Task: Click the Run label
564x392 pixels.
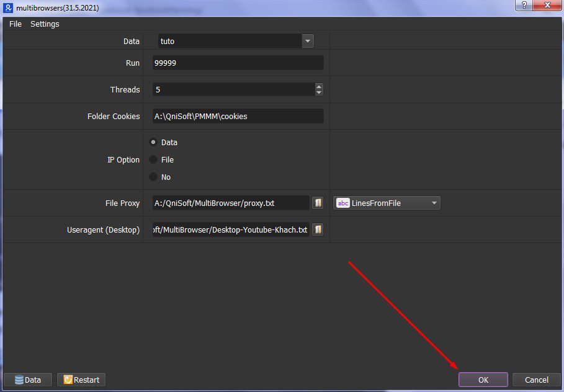Action: click(x=132, y=63)
